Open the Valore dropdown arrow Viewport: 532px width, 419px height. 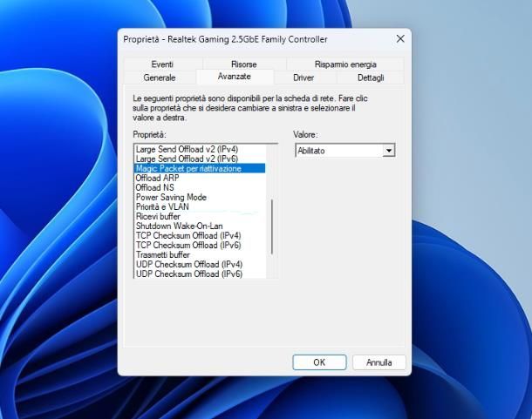click(x=389, y=151)
